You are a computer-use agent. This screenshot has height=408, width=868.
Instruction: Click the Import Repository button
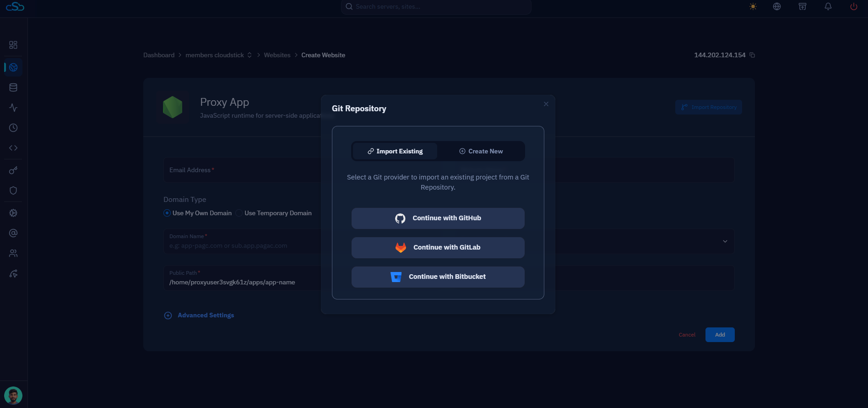click(709, 107)
